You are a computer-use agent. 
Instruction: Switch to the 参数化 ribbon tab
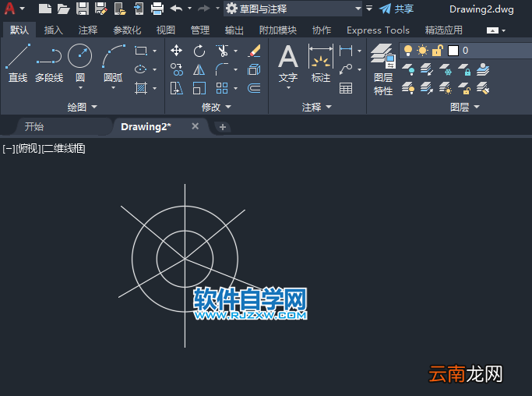pos(127,30)
